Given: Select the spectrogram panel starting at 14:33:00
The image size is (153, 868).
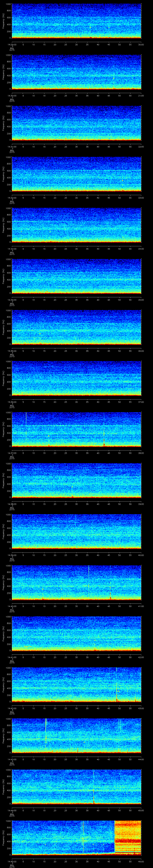Looking at the screenshot, I should tap(76, 225).
